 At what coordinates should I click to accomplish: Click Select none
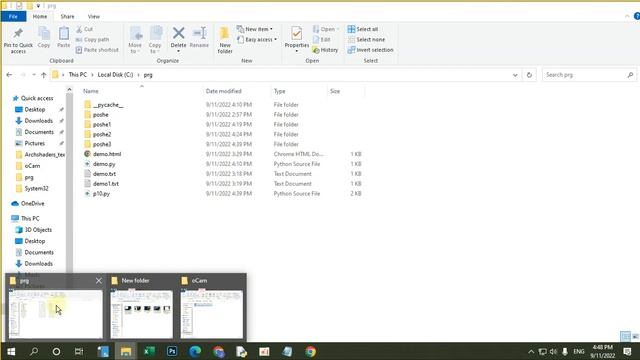(x=366, y=40)
